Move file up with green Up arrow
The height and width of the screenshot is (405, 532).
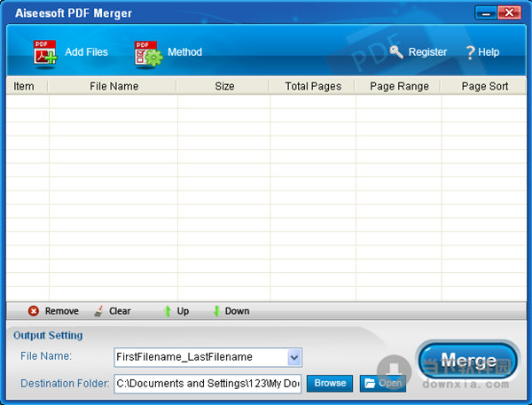(166, 311)
